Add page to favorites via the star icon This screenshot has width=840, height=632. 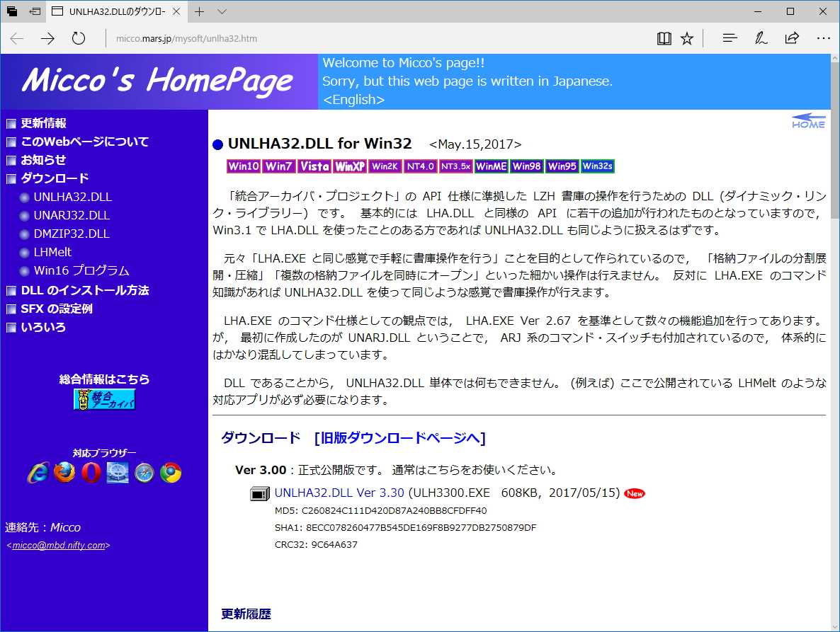coord(686,38)
